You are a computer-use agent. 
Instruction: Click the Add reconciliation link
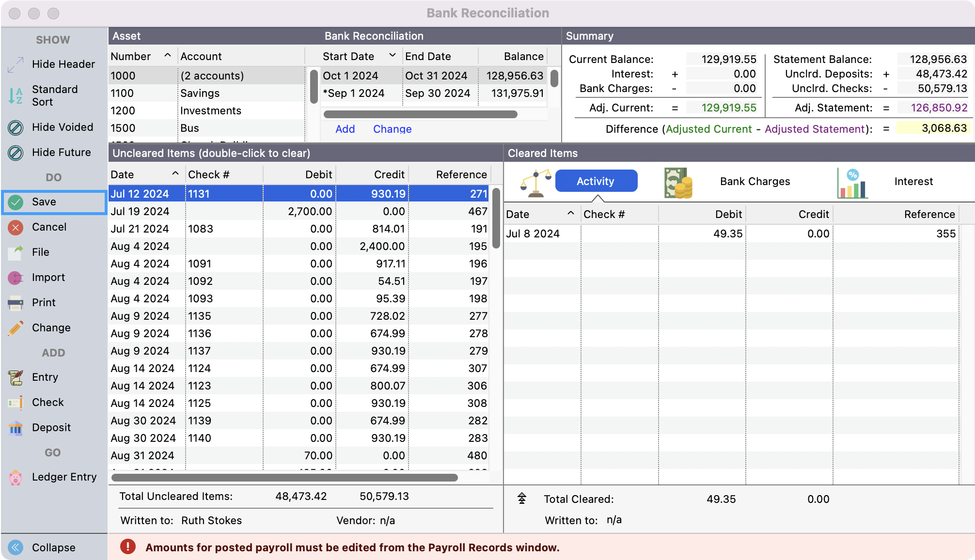[x=345, y=129]
